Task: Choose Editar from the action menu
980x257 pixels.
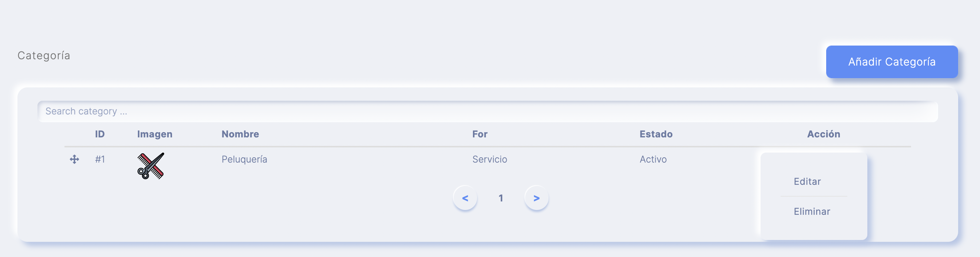Action: click(x=807, y=181)
